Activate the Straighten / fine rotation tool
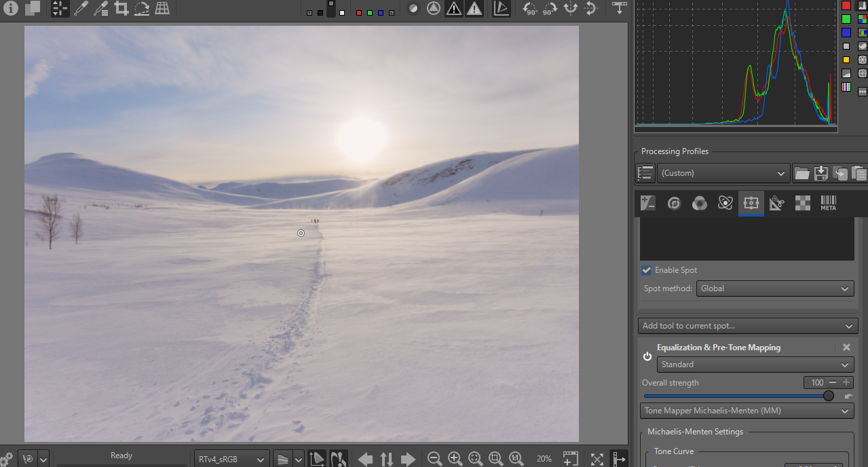868x467 pixels. [x=142, y=8]
